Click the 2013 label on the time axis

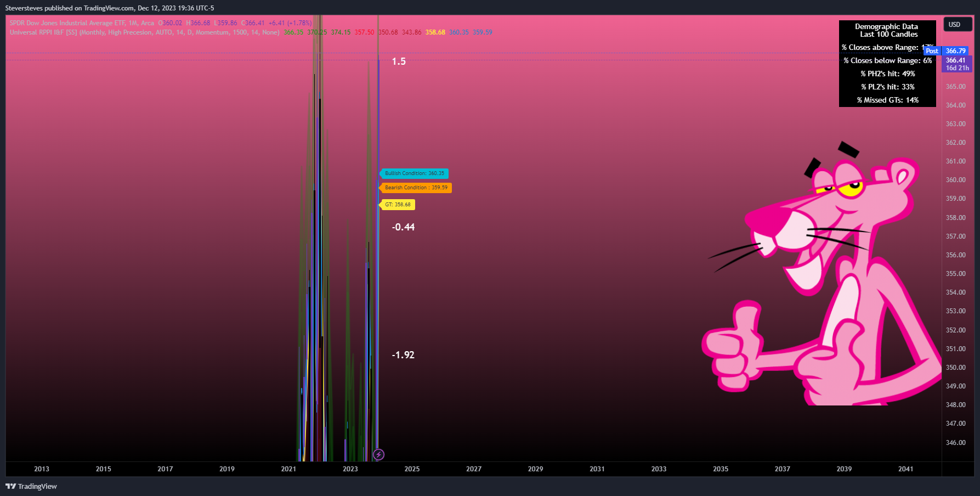tap(42, 469)
